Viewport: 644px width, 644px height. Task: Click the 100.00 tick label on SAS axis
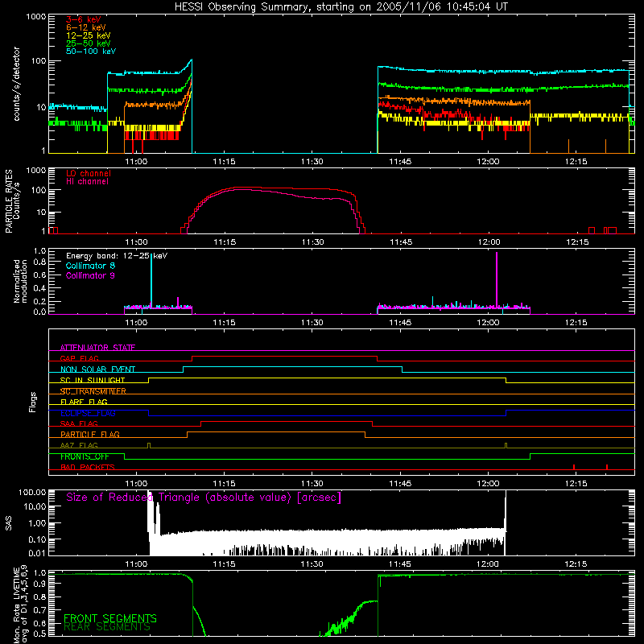[x=32, y=492]
